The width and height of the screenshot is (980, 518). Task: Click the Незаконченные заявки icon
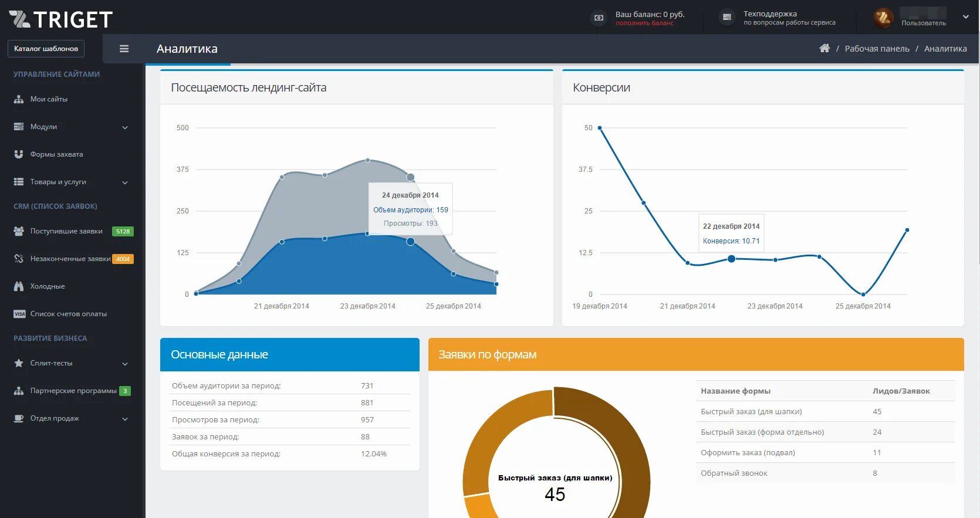coord(19,259)
